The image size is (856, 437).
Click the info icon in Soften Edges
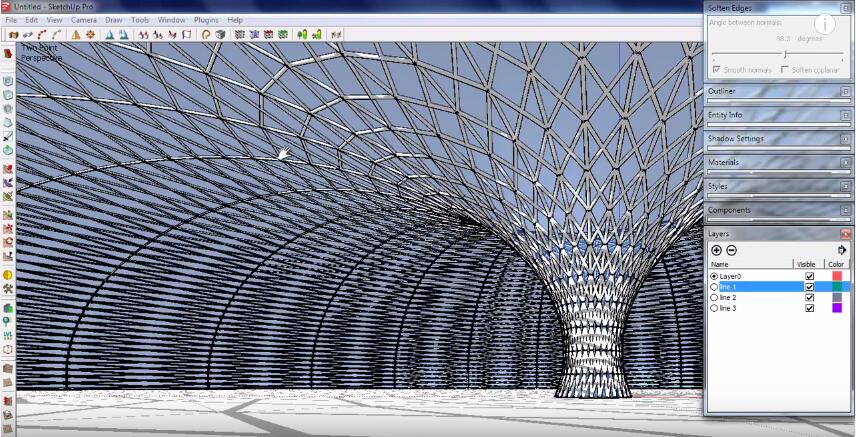point(825,25)
